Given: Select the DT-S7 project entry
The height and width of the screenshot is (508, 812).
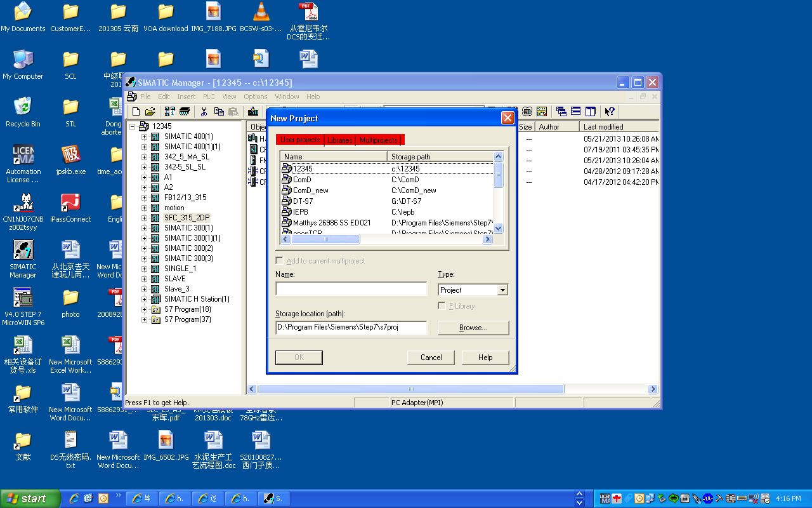Looking at the screenshot, I should click(303, 201).
